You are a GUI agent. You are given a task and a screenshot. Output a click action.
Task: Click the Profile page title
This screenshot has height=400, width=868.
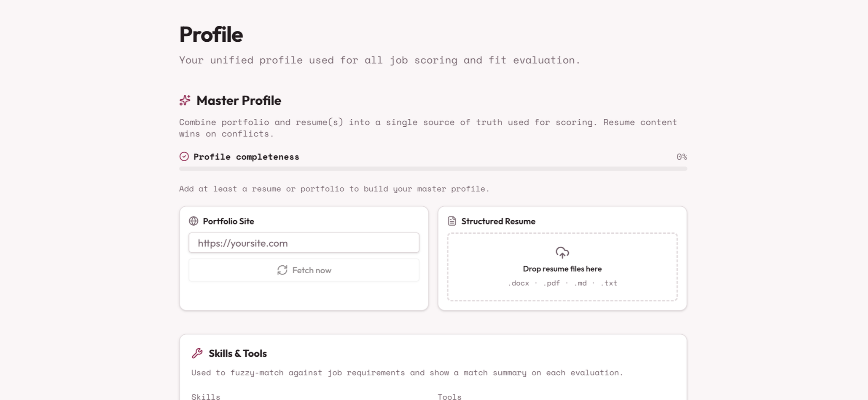click(211, 35)
